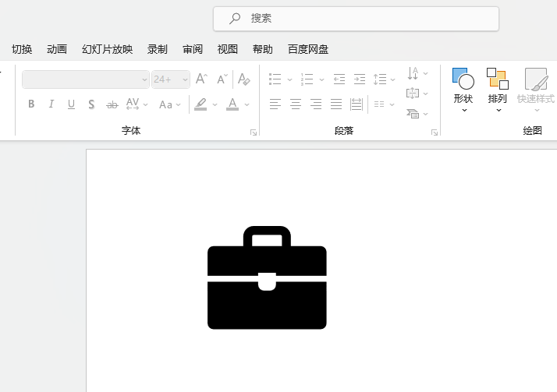The width and height of the screenshot is (557, 392).
Task: Open the 形状 shapes gallery
Action: 463,90
